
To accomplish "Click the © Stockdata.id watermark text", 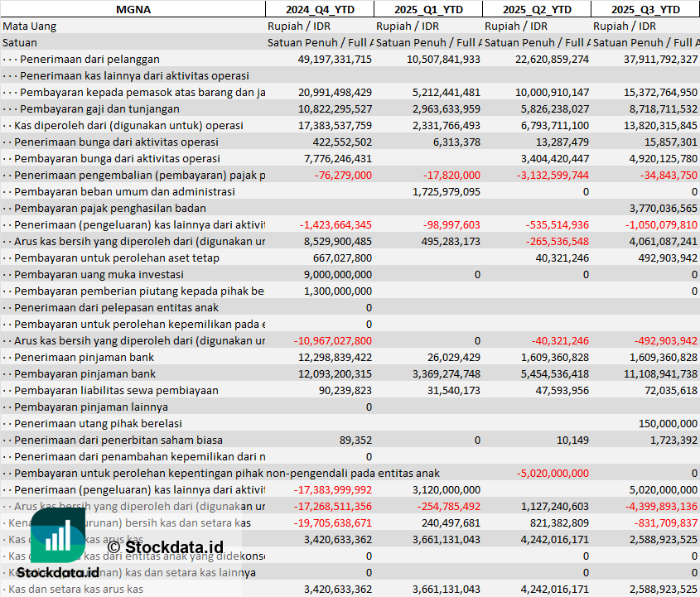I will [x=165, y=546].
